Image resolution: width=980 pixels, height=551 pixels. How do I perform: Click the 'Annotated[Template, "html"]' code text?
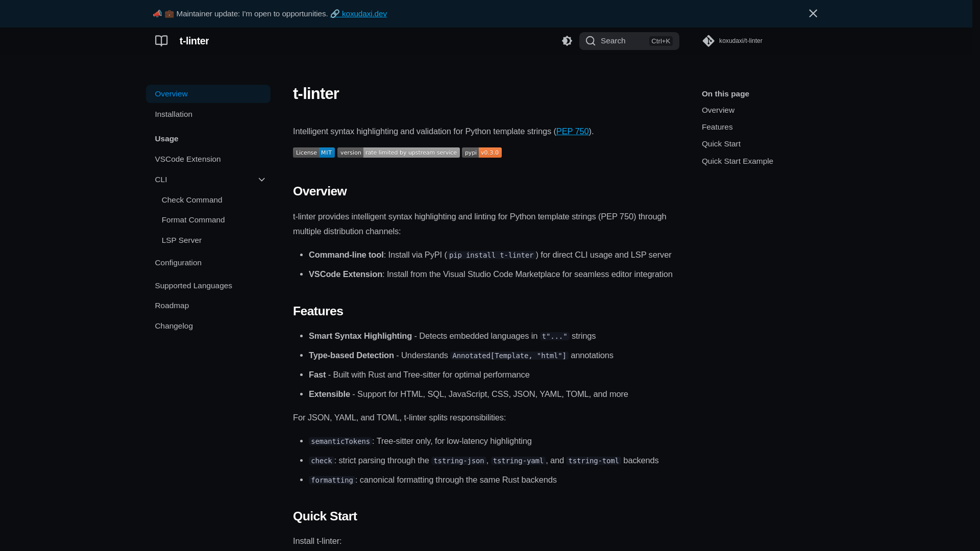(509, 356)
